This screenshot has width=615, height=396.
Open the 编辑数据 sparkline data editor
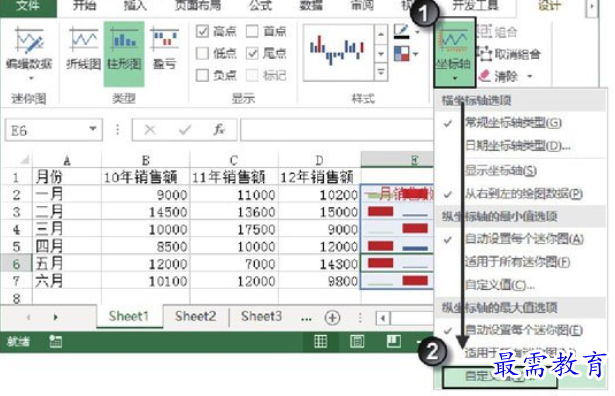(x=29, y=52)
